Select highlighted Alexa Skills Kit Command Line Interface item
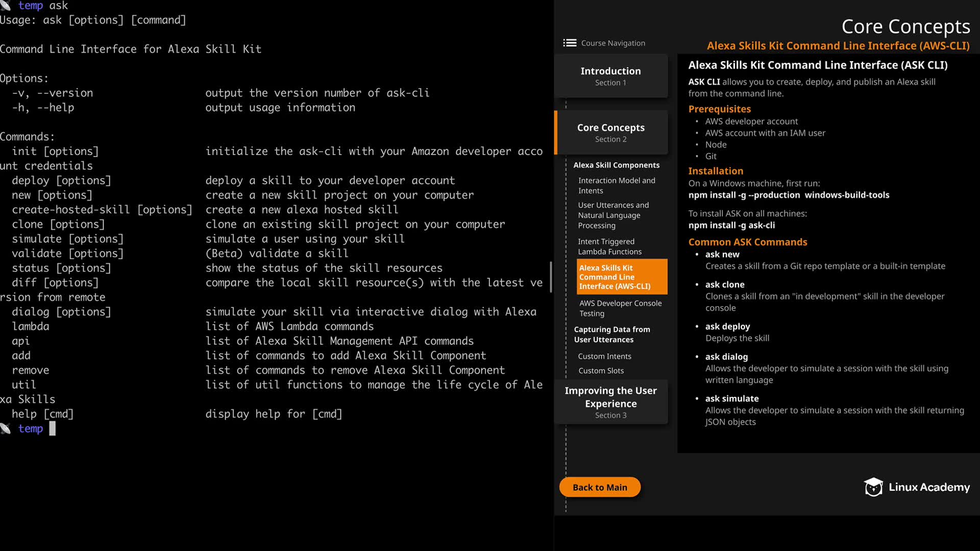 [x=621, y=277]
